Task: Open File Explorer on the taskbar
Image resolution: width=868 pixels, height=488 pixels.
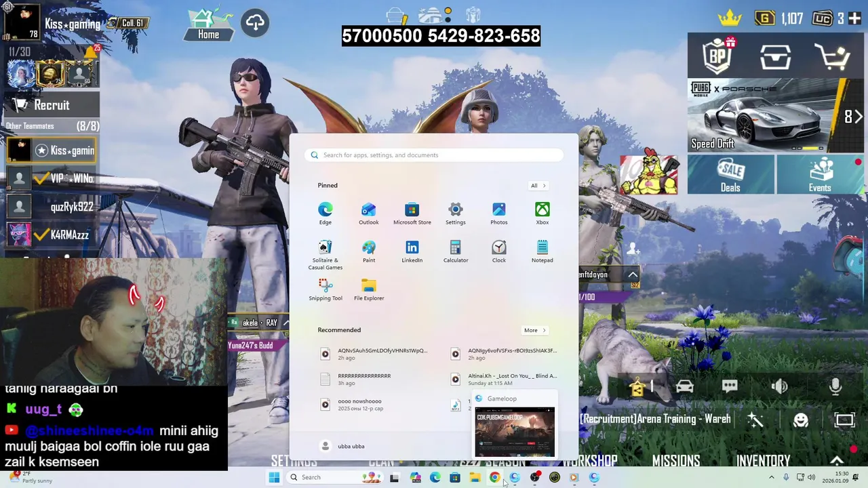Action: click(x=475, y=477)
